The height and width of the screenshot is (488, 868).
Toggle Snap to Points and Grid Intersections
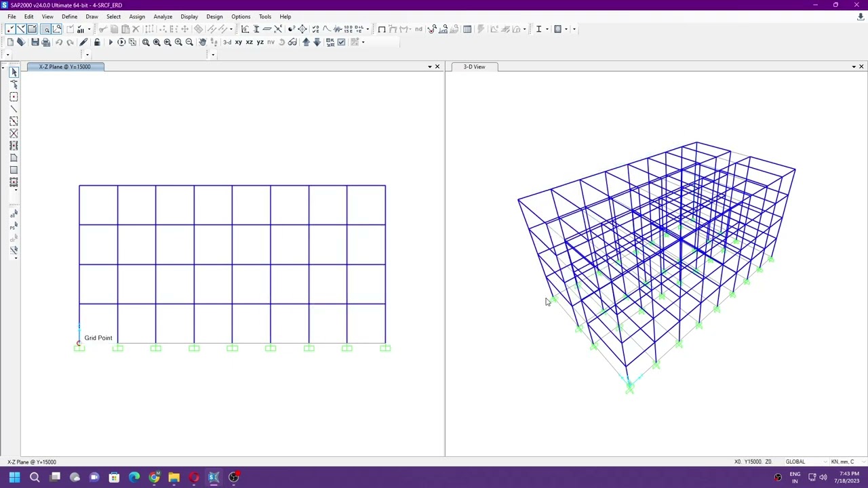(10, 29)
